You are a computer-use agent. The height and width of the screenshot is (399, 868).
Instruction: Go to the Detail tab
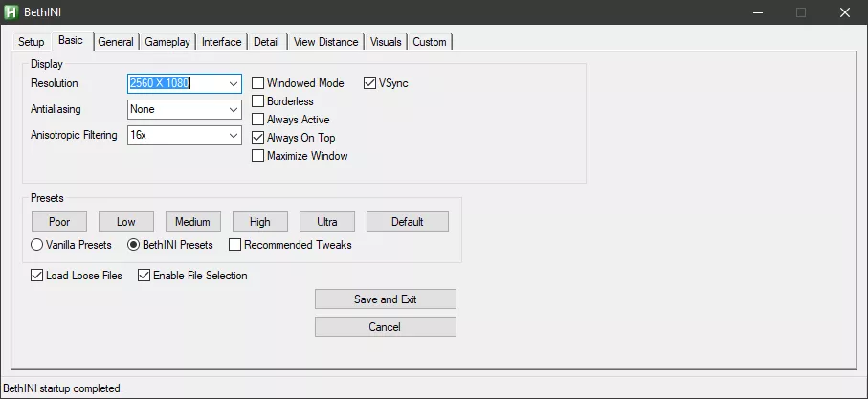pyautogui.click(x=266, y=42)
